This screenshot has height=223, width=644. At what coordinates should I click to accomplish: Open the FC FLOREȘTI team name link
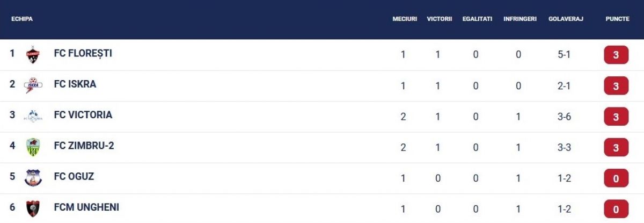click(x=83, y=53)
